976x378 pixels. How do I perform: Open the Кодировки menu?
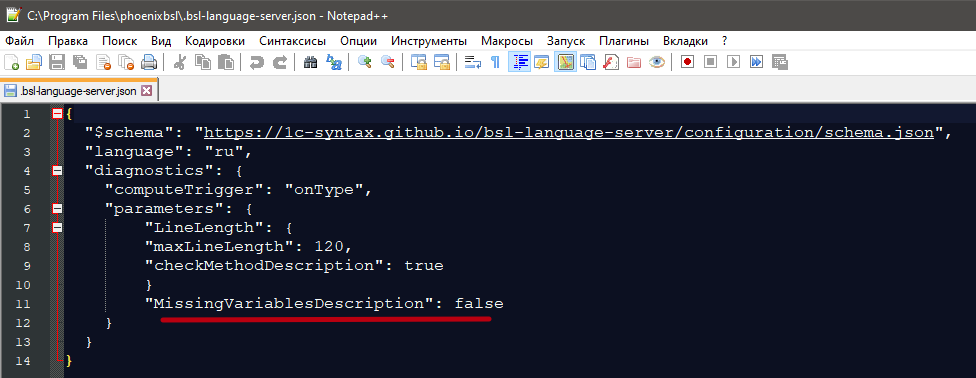(x=215, y=41)
